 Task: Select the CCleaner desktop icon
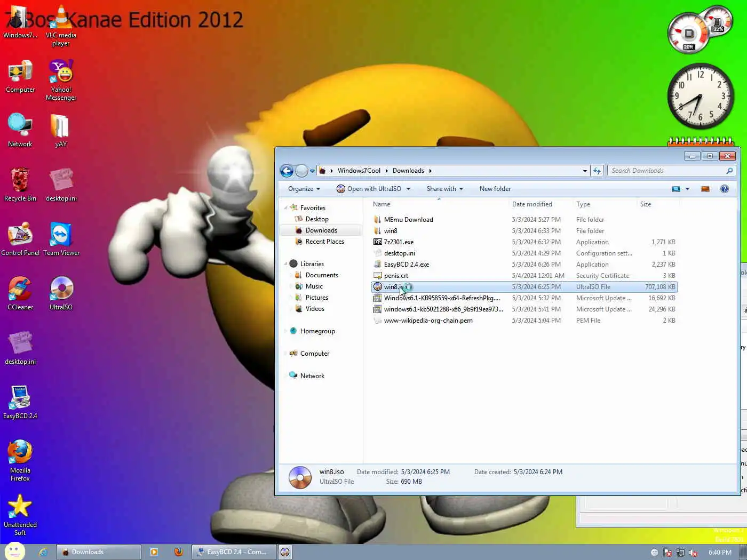pos(20,294)
